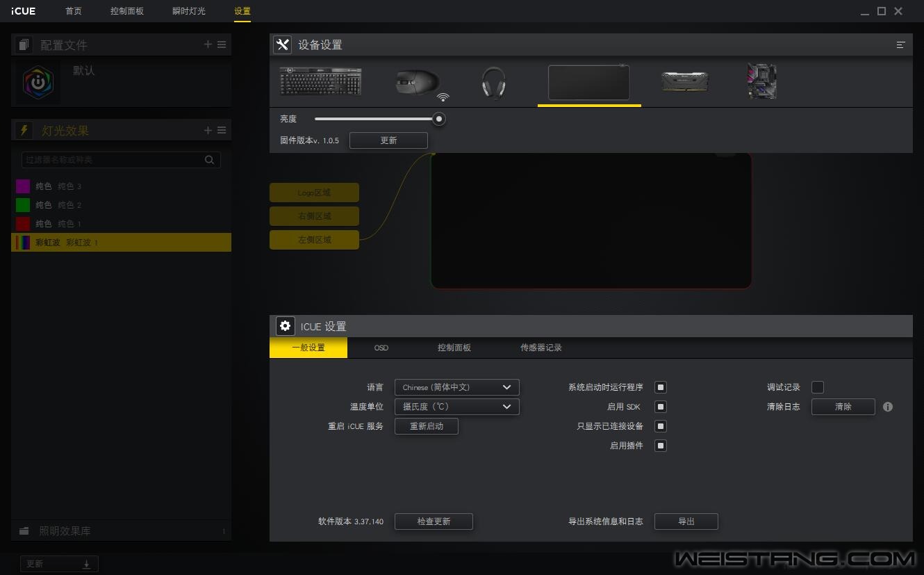Open the 温度单位 摄氏度 dropdown
Screen dimensions: 924x575
pos(456,407)
